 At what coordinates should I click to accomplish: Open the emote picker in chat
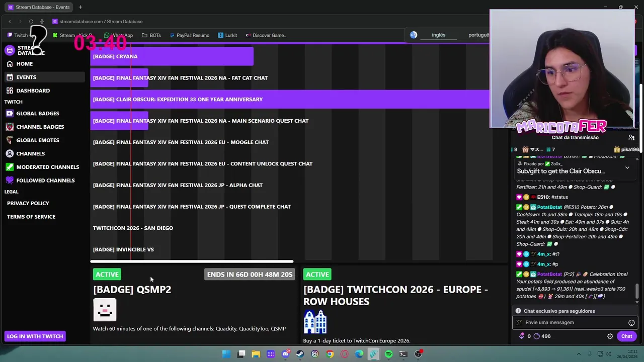point(631,323)
